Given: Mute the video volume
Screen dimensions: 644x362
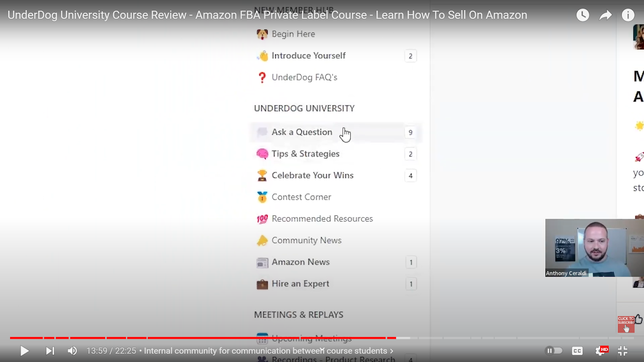Looking at the screenshot, I should 72,351.
